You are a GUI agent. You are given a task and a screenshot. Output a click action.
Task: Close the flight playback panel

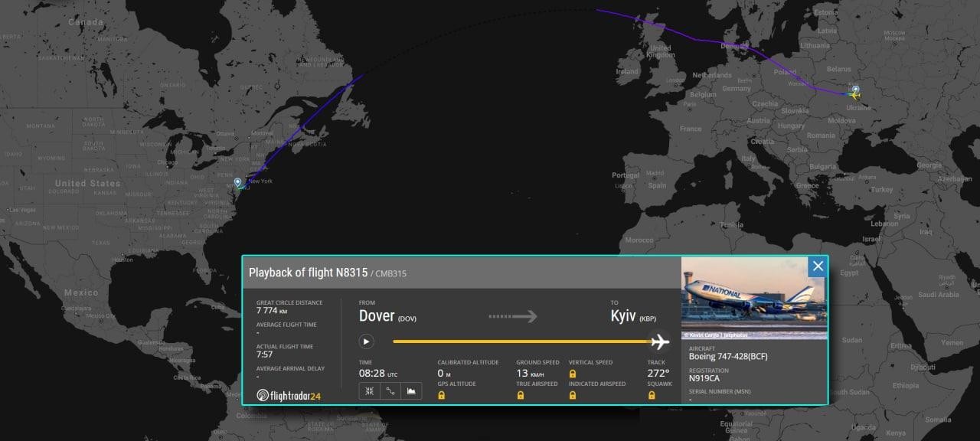click(818, 266)
